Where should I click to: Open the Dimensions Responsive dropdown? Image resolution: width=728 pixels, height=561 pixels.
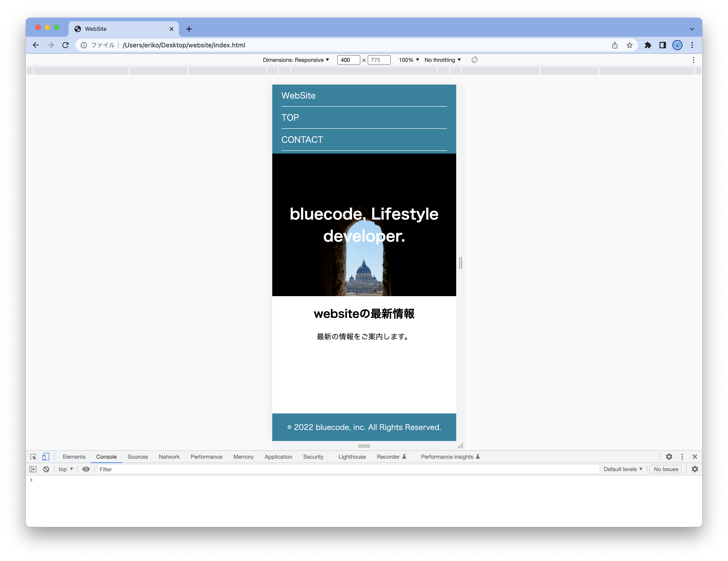(x=296, y=60)
